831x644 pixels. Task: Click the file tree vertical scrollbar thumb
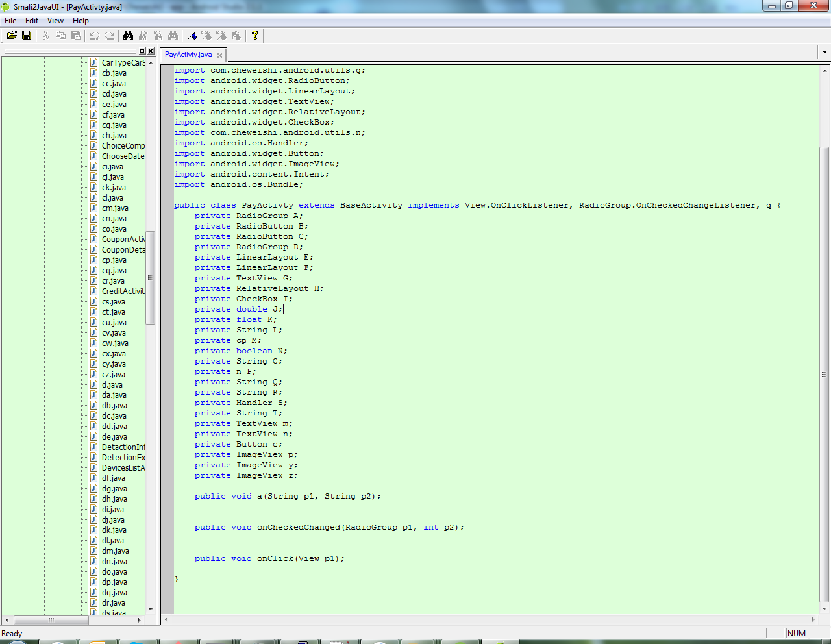(151, 277)
